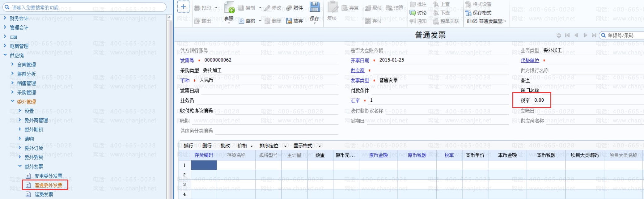Viewport: 644px width, 199px height.
Task: Open the 草稿 draft dropdown arrow
Action: (260, 21)
